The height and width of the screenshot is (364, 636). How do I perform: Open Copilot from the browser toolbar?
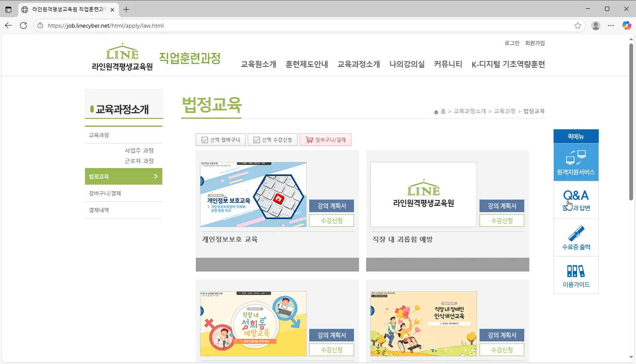tap(626, 26)
